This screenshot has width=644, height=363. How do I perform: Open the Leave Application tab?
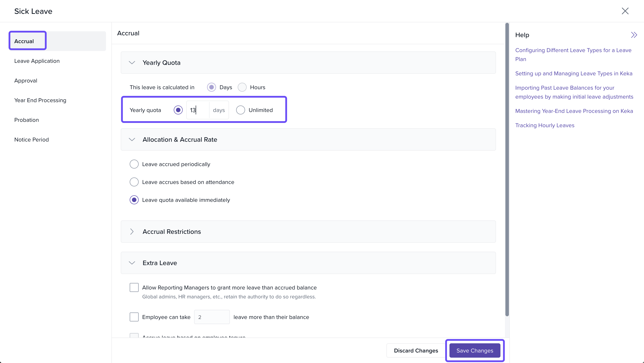37,61
